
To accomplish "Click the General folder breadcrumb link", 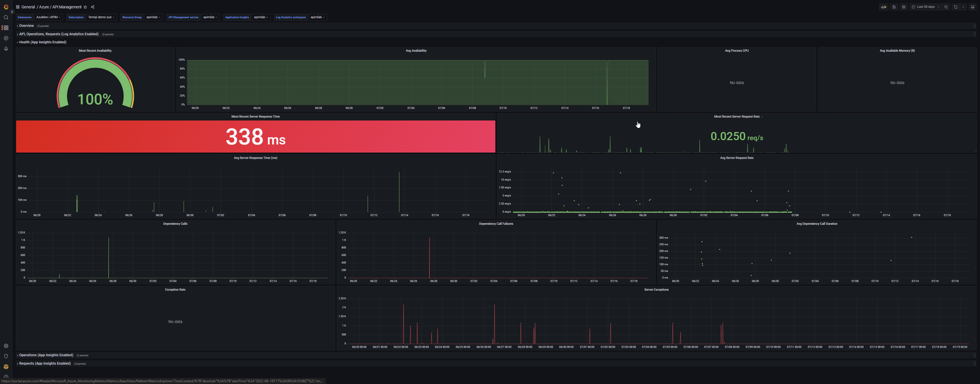I will [28, 7].
